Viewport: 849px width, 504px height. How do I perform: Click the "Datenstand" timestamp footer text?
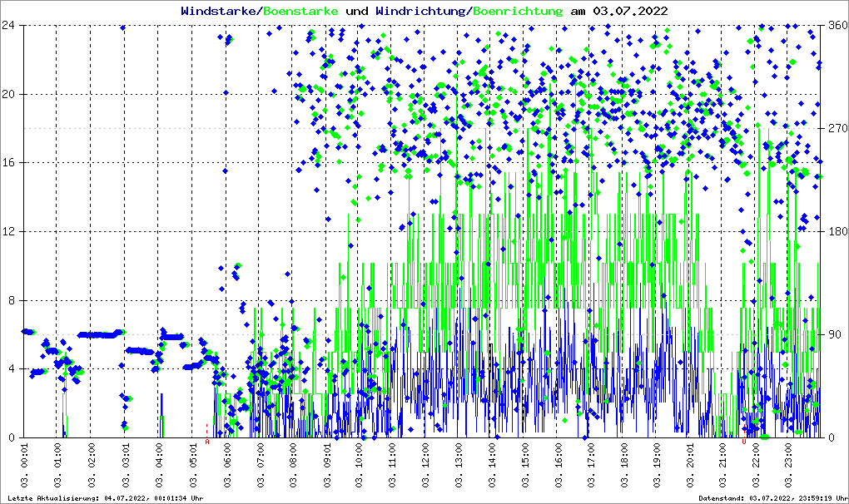(773, 498)
